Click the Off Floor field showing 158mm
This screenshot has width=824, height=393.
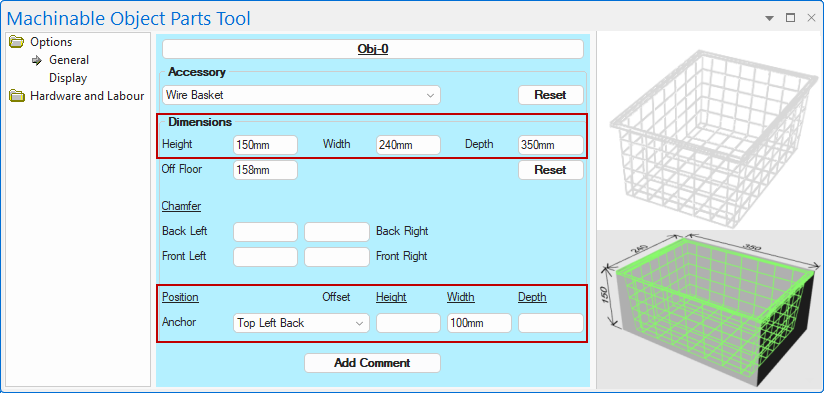[x=265, y=170]
